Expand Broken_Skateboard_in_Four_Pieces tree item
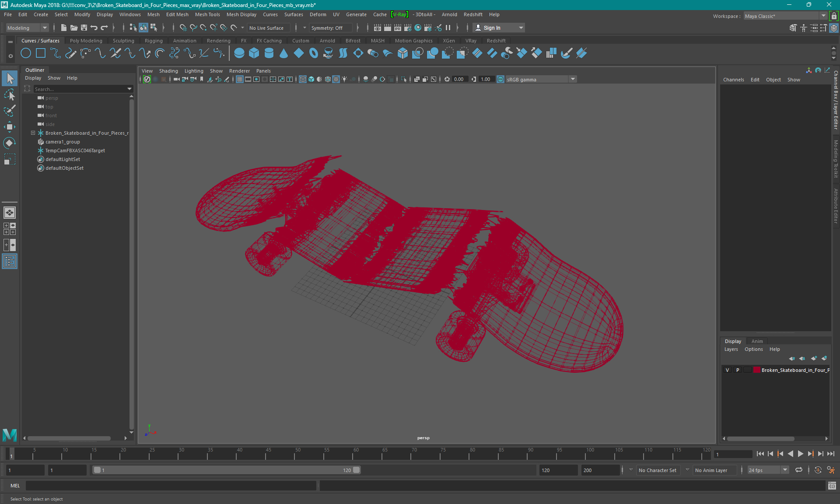The image size is (840, 504). [32, 133]
